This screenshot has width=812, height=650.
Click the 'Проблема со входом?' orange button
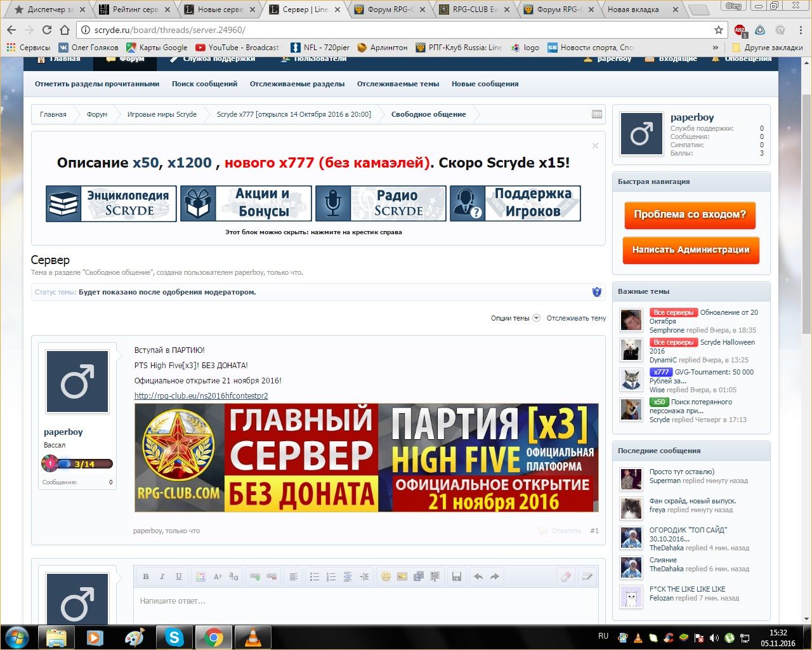(x=690, y=215)
